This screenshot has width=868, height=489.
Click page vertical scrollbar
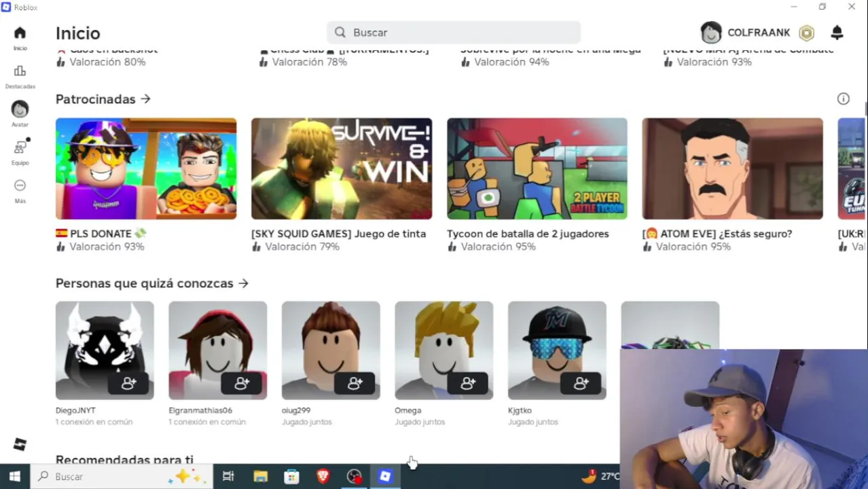(x=865, y=109)
